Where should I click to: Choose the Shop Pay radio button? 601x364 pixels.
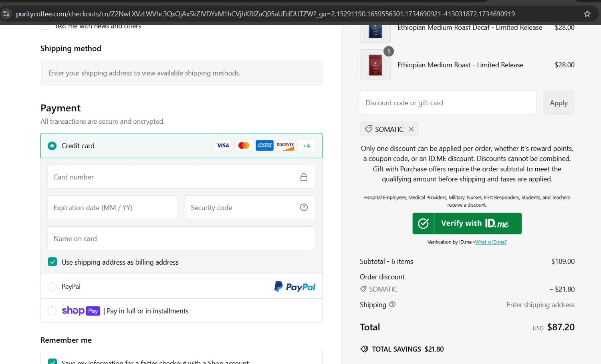[52, 311]
